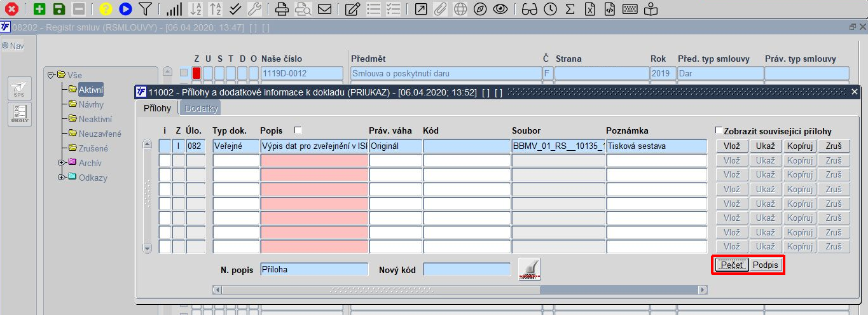
Task: Expand the Archív tree node
Action: tap(61, 163)
